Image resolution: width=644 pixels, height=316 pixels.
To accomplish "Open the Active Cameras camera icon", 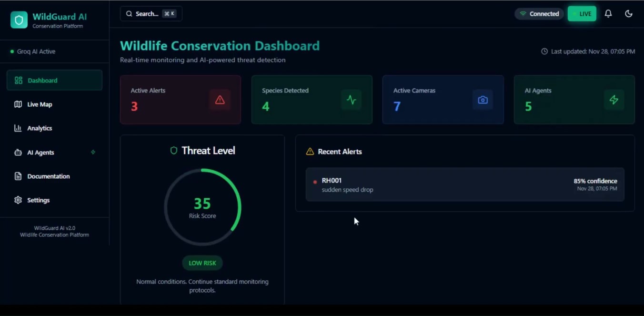I will [483, 100].
